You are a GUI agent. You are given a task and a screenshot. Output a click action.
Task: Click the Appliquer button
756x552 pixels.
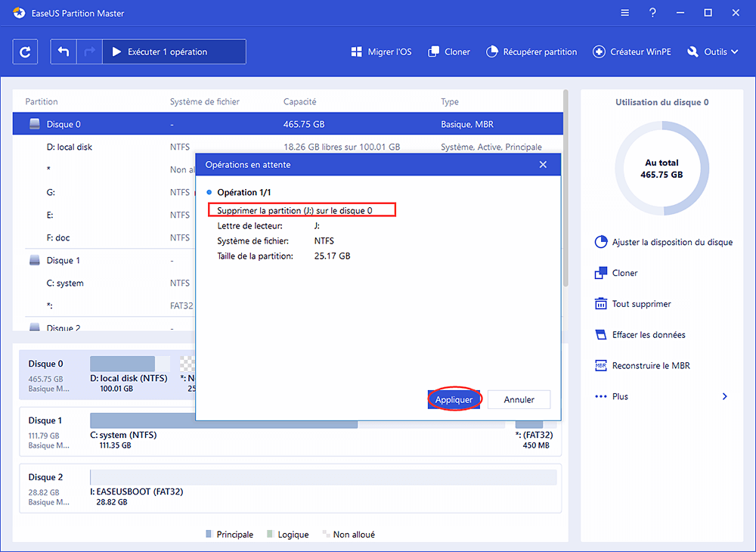pyautogui.click(x=454, y=400)
